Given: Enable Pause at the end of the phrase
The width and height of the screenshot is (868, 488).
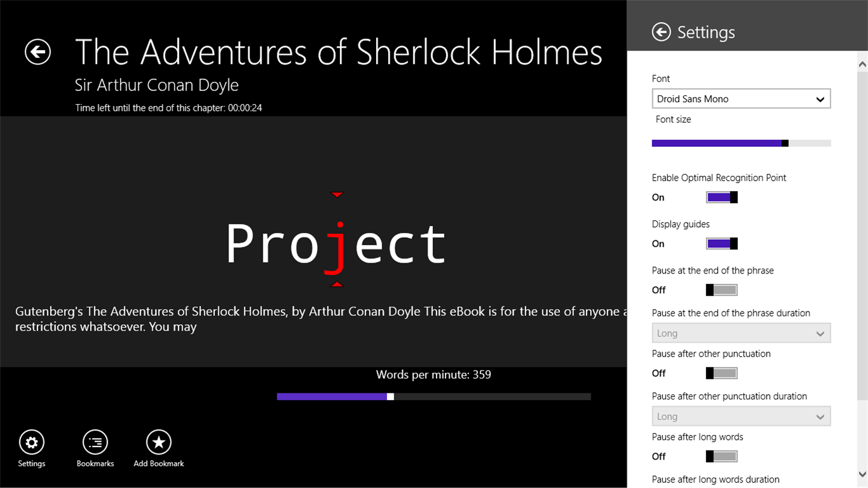Looking at the screenshot, I should point(722,290).
